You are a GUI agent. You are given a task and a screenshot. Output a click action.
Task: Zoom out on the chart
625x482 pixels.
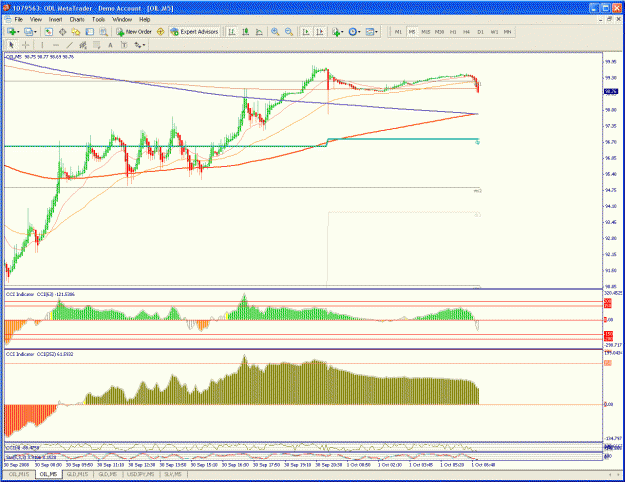[289, 32]
